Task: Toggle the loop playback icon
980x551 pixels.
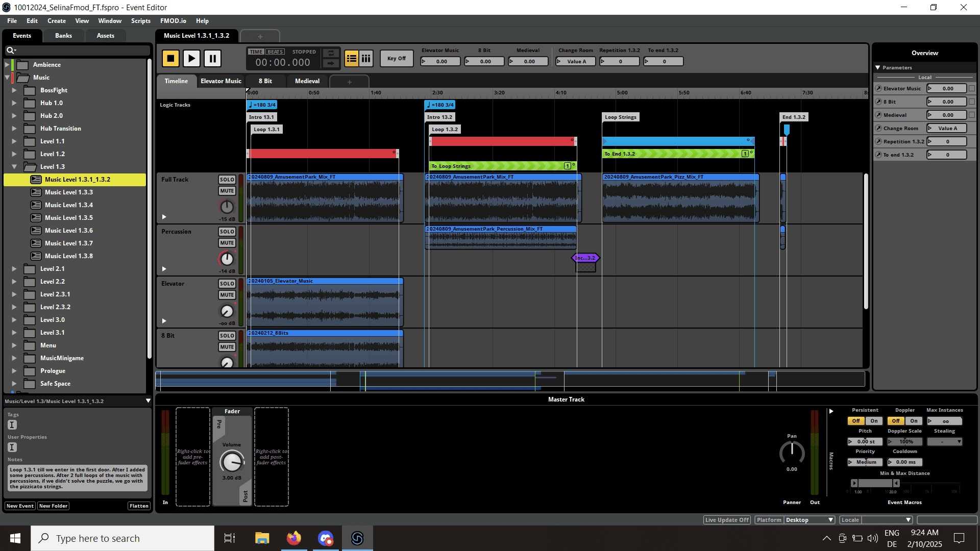Action: tap(331, 53)
